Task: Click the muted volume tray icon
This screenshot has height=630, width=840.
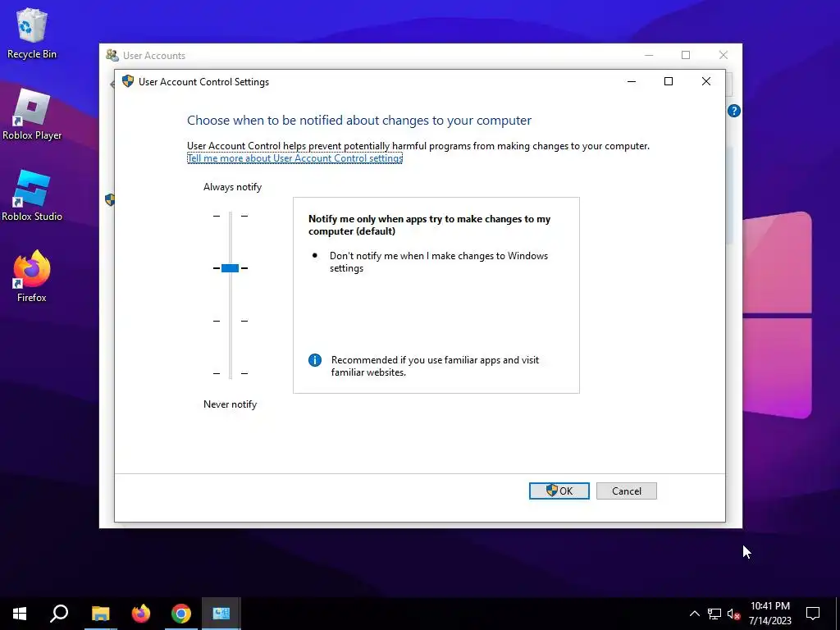Action: (x=734, y=614)
